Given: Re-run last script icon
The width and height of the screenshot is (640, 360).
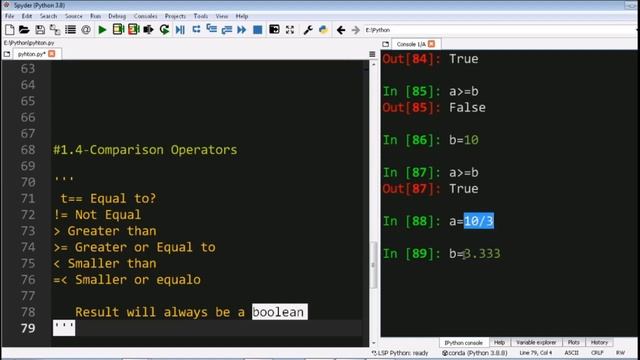Looking at the screenshot, I should [164, 29].
